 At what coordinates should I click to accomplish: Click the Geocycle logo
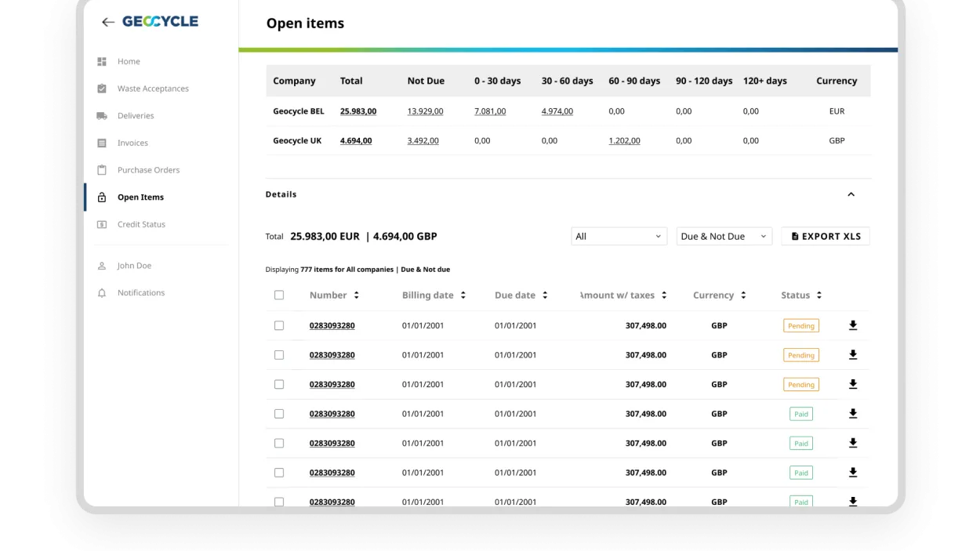160,21
